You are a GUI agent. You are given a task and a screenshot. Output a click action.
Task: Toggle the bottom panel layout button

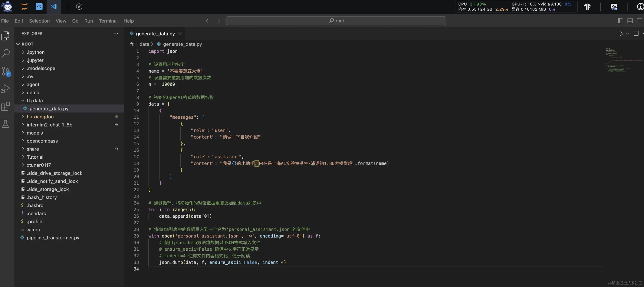tap(630, 21)
